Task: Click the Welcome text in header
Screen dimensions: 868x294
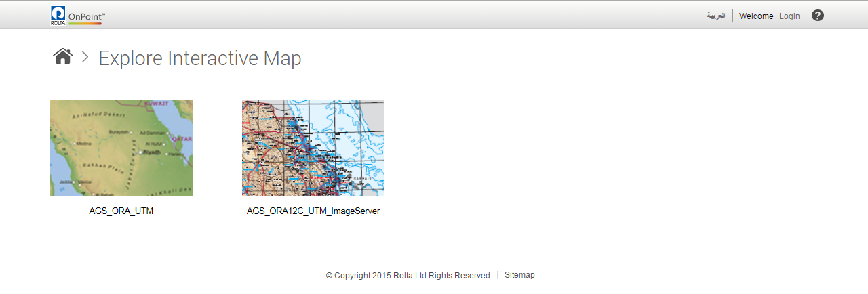Action: pos(756,16)
